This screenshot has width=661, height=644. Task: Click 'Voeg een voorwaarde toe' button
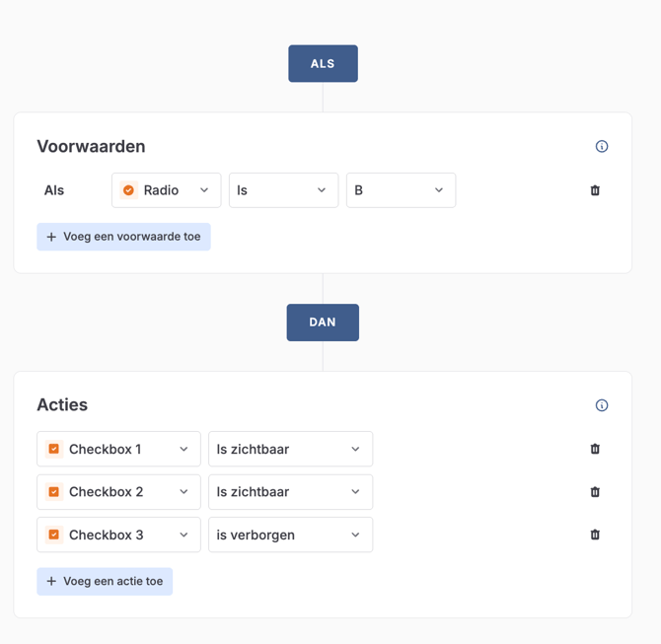[x=123, y=237]
